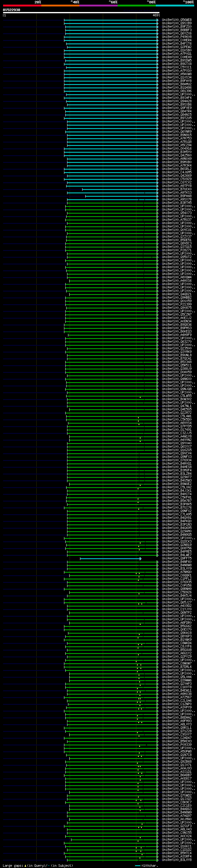Image resolution: width=197 pixels, height=868 pixels.
Task: Select UniRef100_B9WUE2 label
Action: tap(177, 484)
